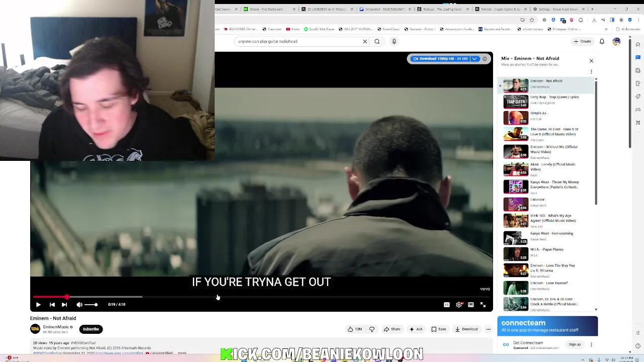Switch player to theater mode
The height and width of the screenshot is (362, 644).
[471, 304]
